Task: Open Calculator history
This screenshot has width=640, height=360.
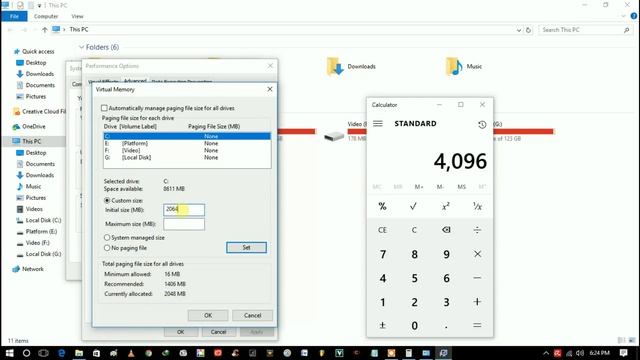Action: [482, 124]
